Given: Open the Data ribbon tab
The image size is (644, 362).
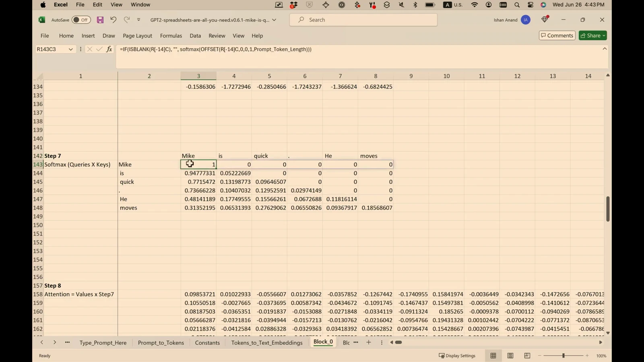Looking at the screenshot, I should click(x=195, y=36).
